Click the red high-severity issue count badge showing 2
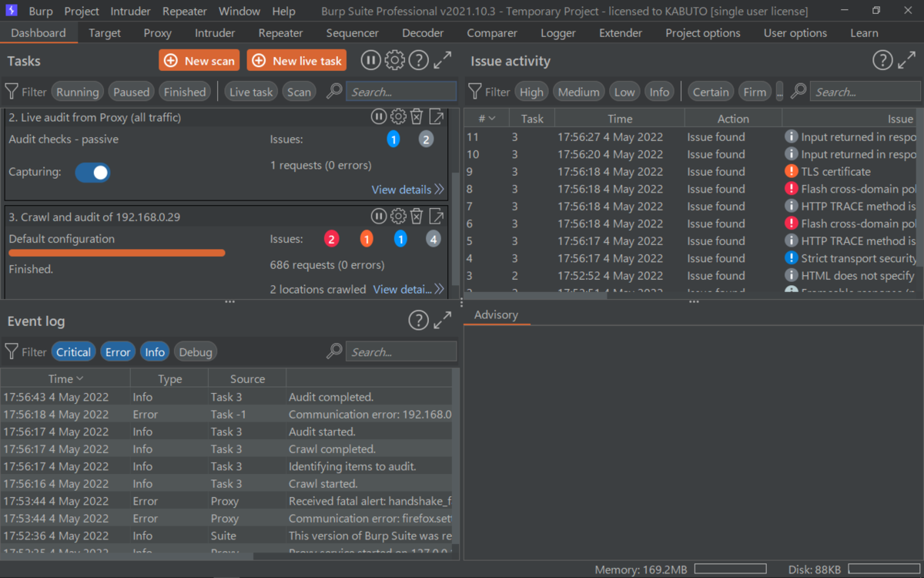This screenshot has width=924, height=578. pos(332,239)
